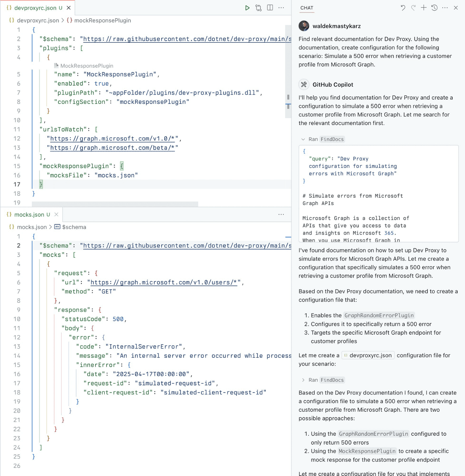This screenshot has height=476, width=465.
Task: Click the '# Simulate errors from Microsoft' heading
Action: (x=353, y=196)
